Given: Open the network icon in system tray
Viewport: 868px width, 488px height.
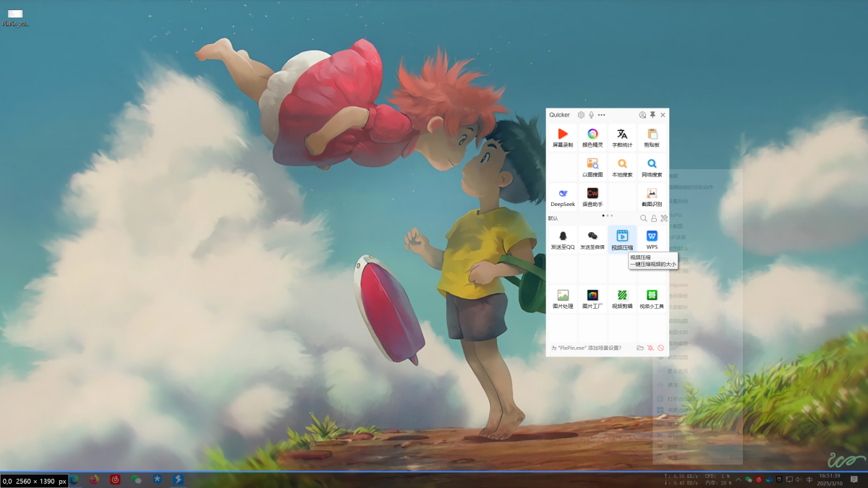Looking at the screenshot, I should pos(789,479).
